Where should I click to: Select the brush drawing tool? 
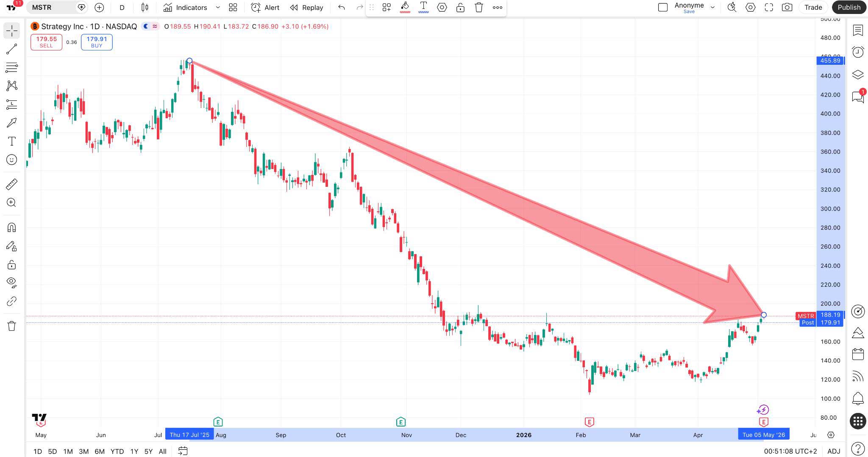click(x=12, y=123)
